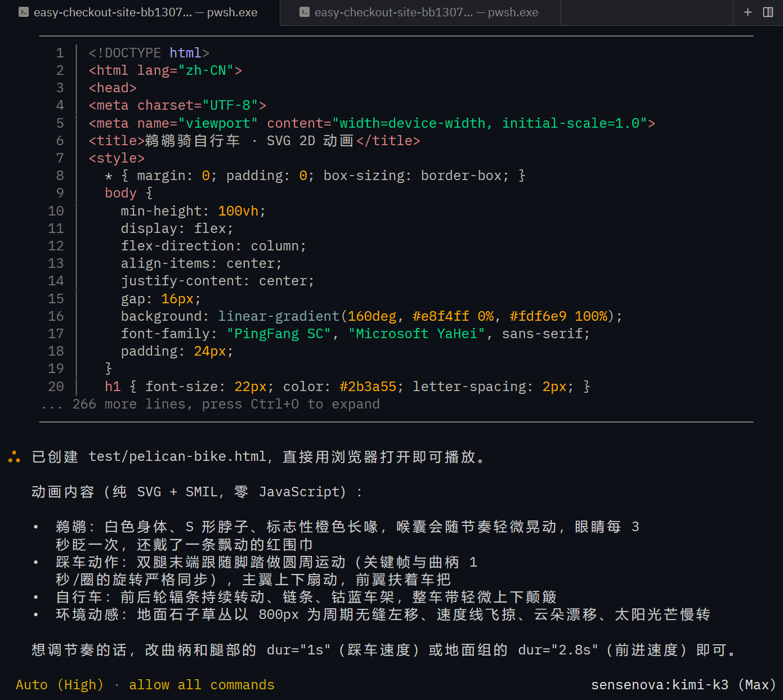The height and width of the screenshot is (700, 783).
Task: Open a new tab with plus icon
Action: pos(748,12)
